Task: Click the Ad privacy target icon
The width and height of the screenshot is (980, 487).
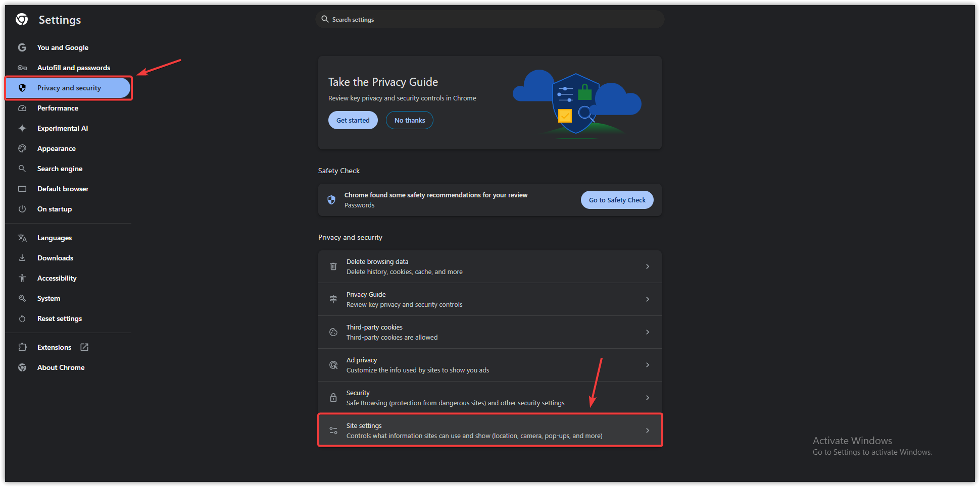Action: point(333,365)
